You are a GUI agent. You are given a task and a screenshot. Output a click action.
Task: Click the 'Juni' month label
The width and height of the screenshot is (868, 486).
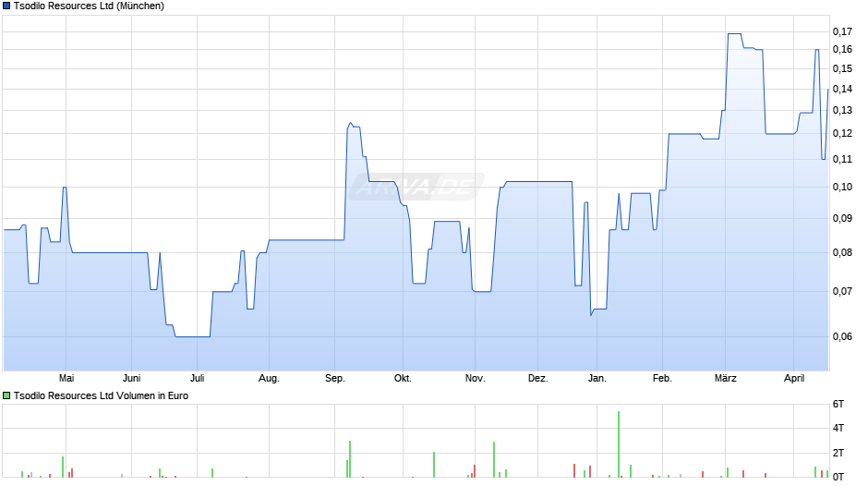pyautogui.click(x=132, y=378)
